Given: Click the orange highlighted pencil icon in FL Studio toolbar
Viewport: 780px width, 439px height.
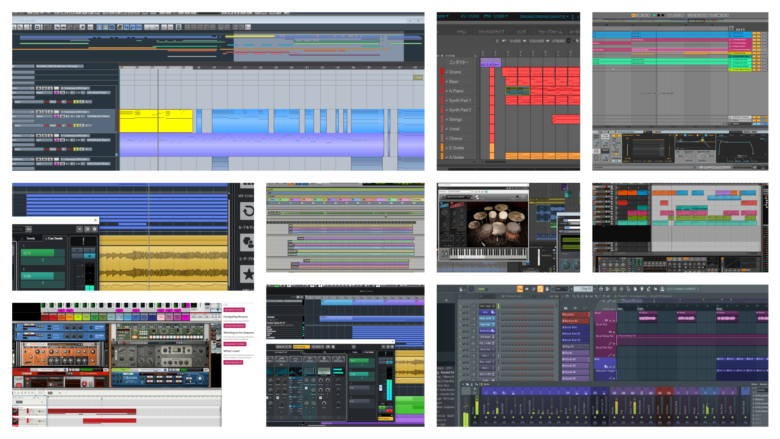Looking at the screenshot, I should (540, 289).
